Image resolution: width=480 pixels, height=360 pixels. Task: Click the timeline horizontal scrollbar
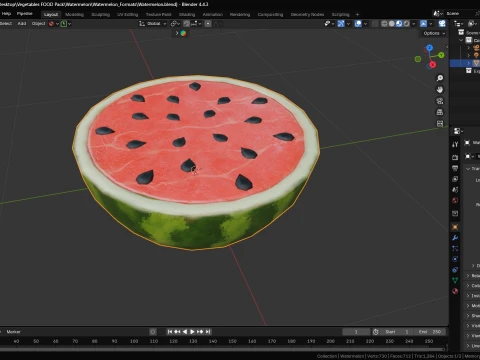tap(223, 349)
